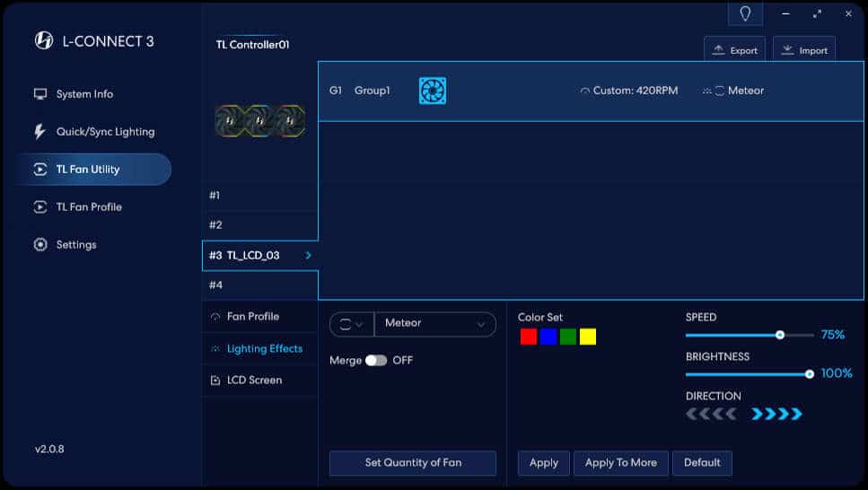This screenshot has height=490, width=868.
Task: Open Settings page in sidebar
Action: [75, 245]
